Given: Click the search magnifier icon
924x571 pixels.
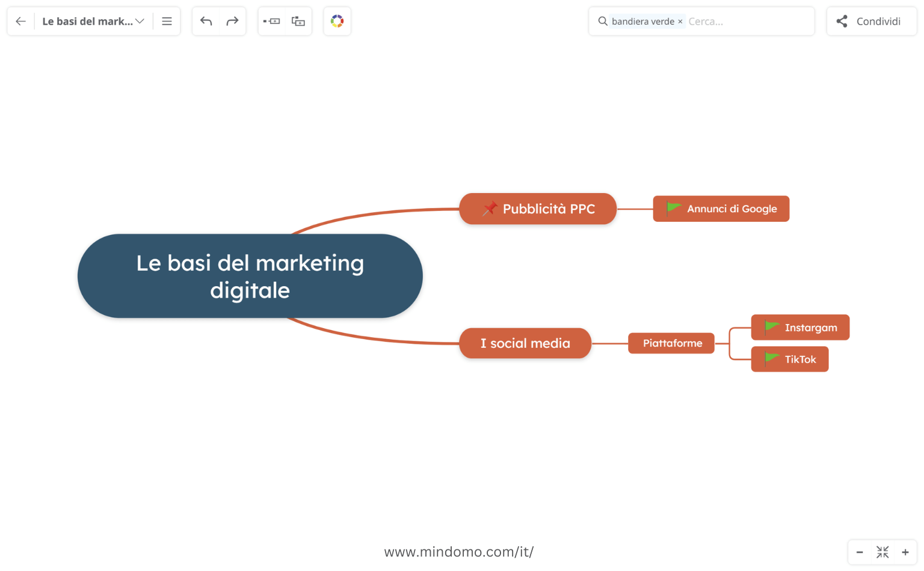Looking at the screenshot, I should click(602, 22).
